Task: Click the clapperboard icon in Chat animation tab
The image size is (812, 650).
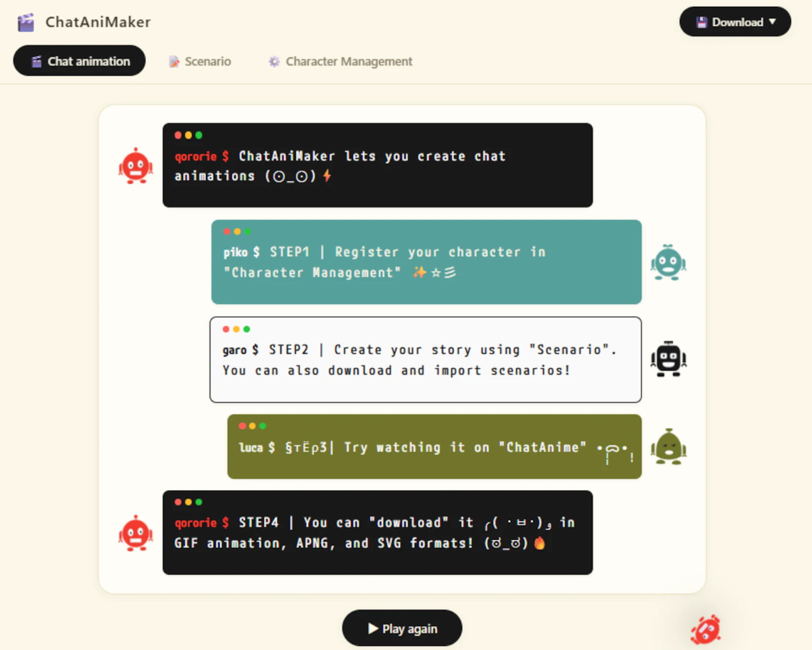Action: pyautogui.click(x=37, y=61)
